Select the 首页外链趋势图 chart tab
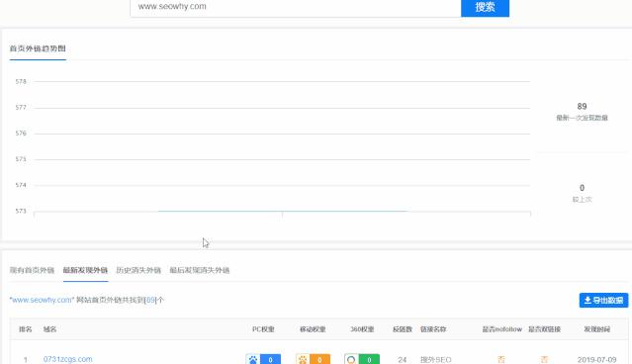Image resolution: width=632 pixels, height=364 pixels. tap(38, 48)
